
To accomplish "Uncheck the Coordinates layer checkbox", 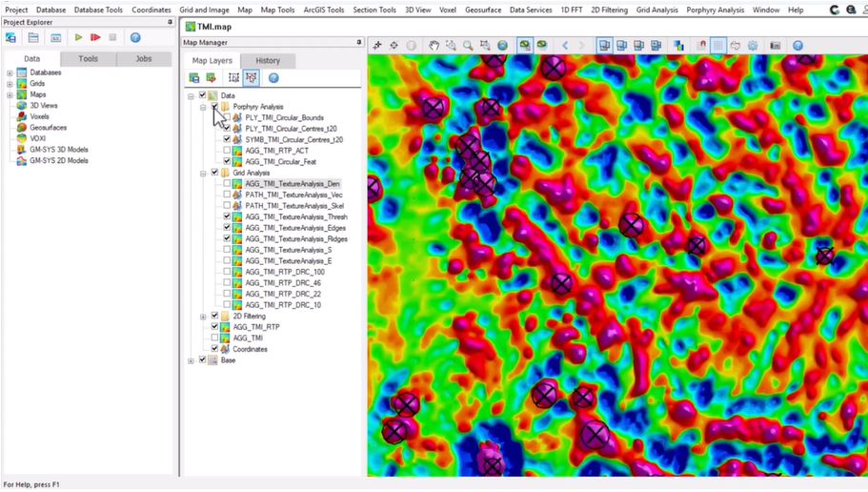I will click(x=214, y=349).
